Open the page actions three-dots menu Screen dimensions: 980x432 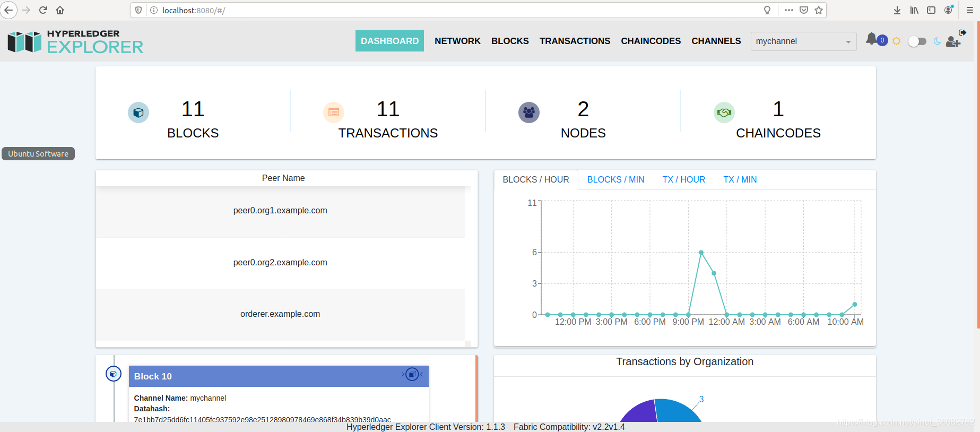click(789, 10)
